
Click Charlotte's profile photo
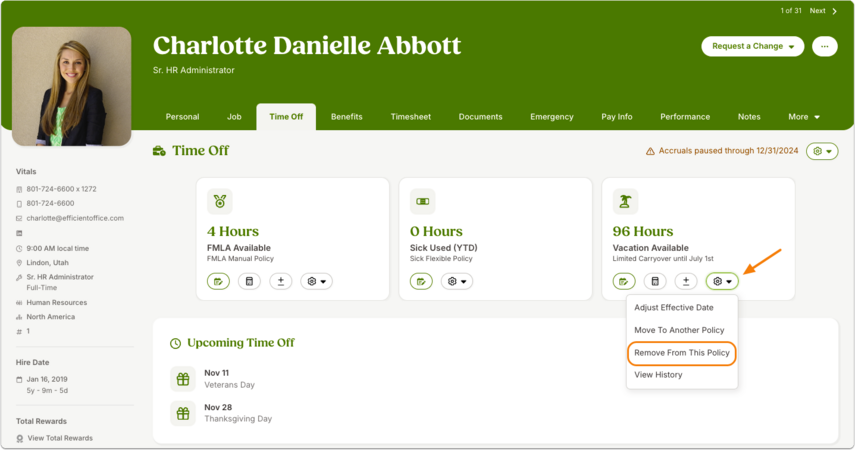click(71, 86)
